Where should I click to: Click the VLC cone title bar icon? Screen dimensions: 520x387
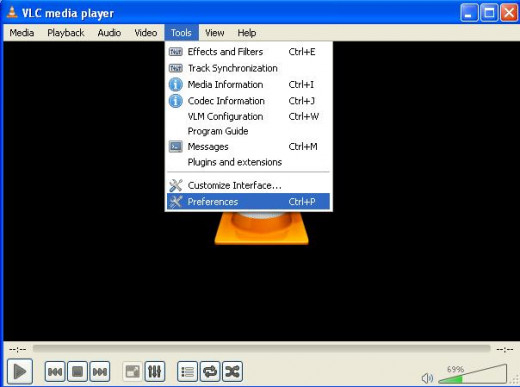(12, 12)
